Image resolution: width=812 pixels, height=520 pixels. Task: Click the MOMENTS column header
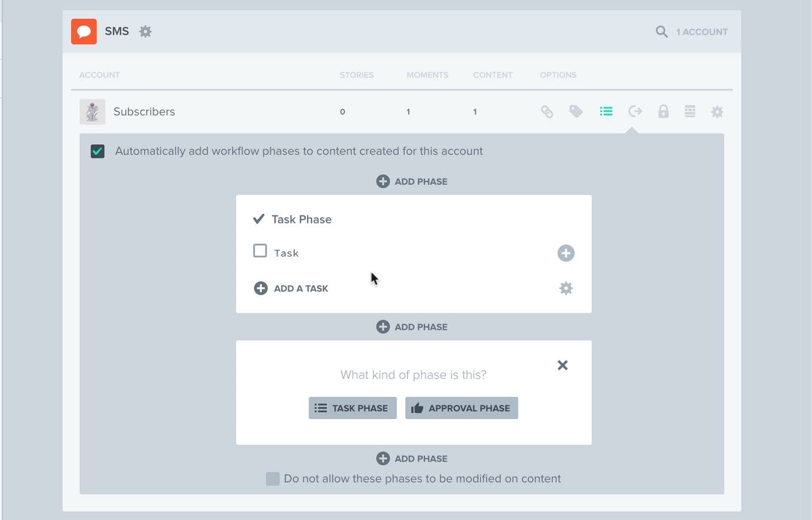428,75
